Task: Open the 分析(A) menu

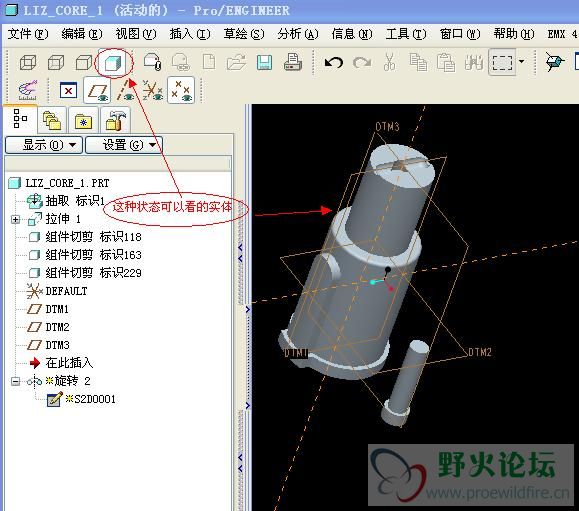Action: coord(298,34)
